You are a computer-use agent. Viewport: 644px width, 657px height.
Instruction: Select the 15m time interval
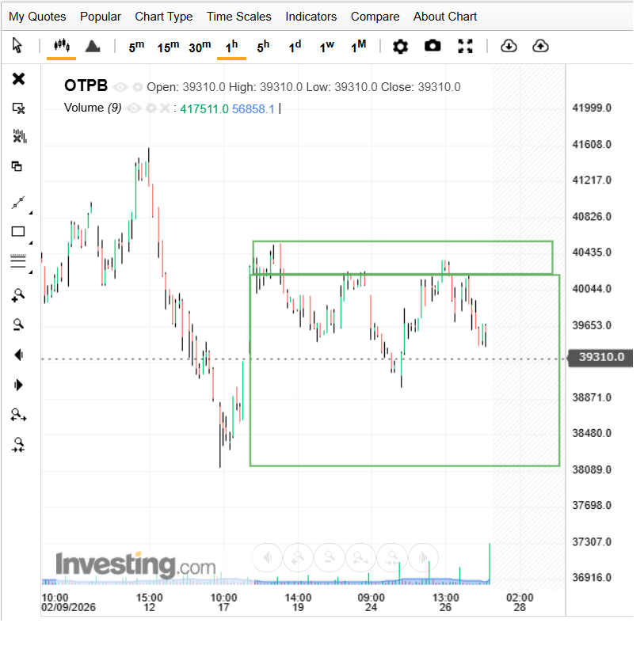click(168, 47)
